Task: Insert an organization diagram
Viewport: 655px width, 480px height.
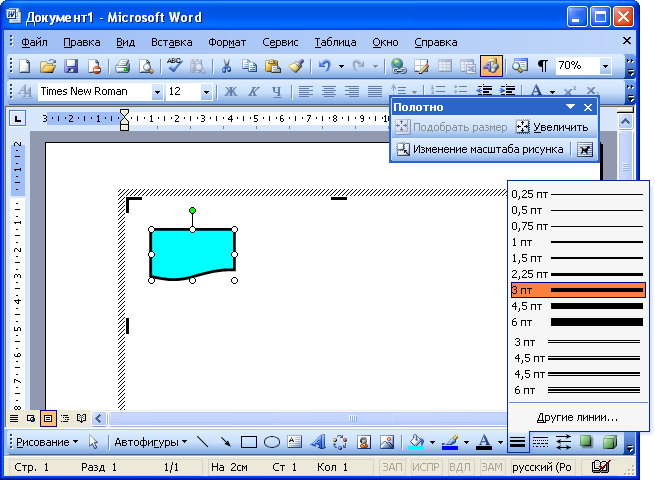Action: (x=340, y=442)
